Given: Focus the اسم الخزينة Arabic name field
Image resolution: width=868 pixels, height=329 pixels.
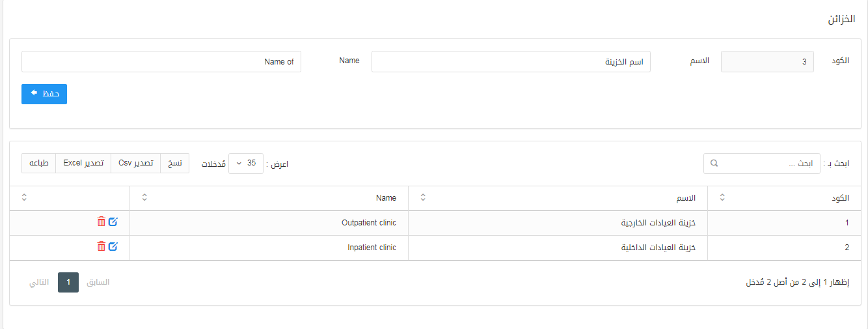Looking at the screenshot, I should click(x=511, y=62).
